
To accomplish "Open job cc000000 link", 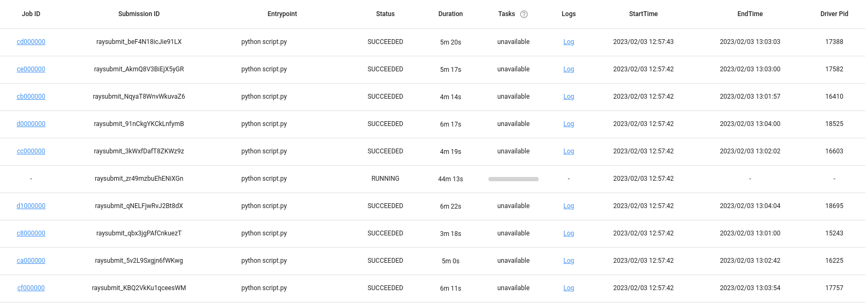I will coord(31,151).
